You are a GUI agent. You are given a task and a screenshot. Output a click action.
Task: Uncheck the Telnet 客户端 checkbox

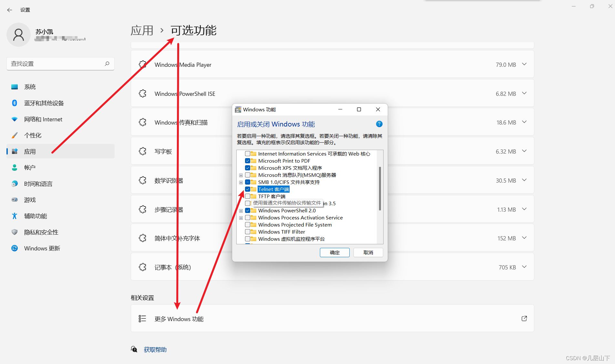pos(248,189)
